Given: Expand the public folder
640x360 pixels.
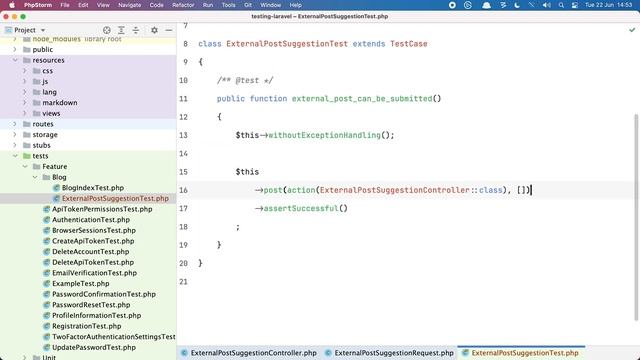Looking at the screenshot, I should pyautogui.click(x=15, y=49).
